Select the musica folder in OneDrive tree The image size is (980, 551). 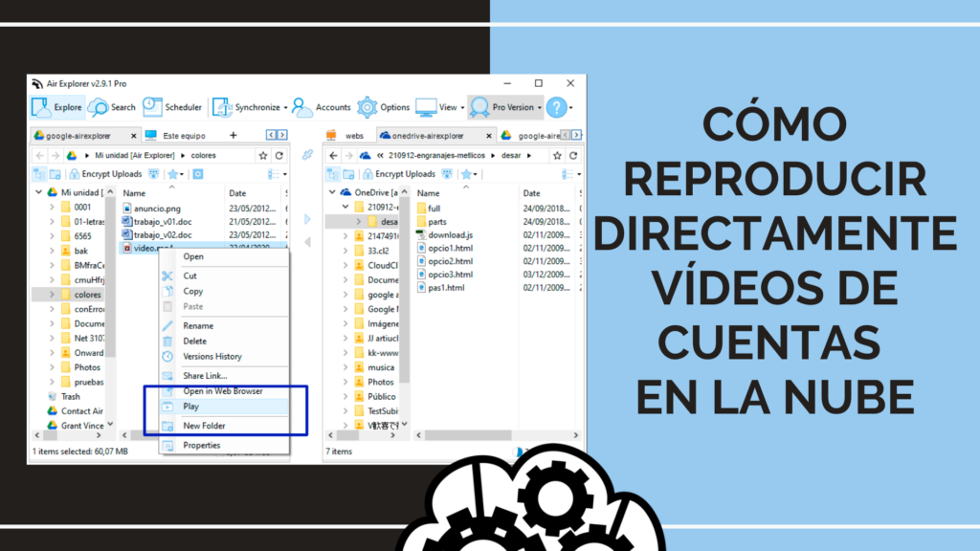(374, 367)
